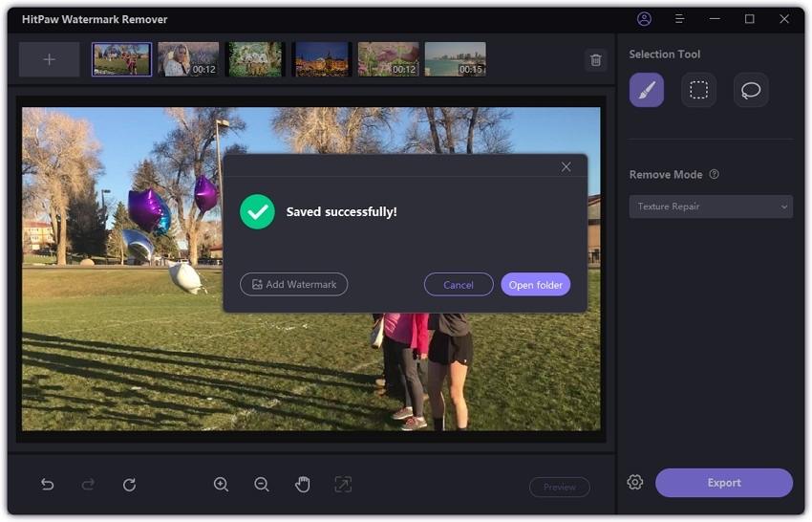Select the night building thumbnail
The width and height of the screenshot is (812, 522).
coord(322,59)
